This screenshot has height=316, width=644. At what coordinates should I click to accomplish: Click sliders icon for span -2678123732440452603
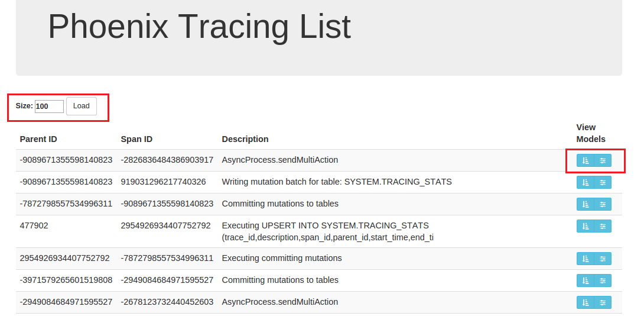click(603, 302)
